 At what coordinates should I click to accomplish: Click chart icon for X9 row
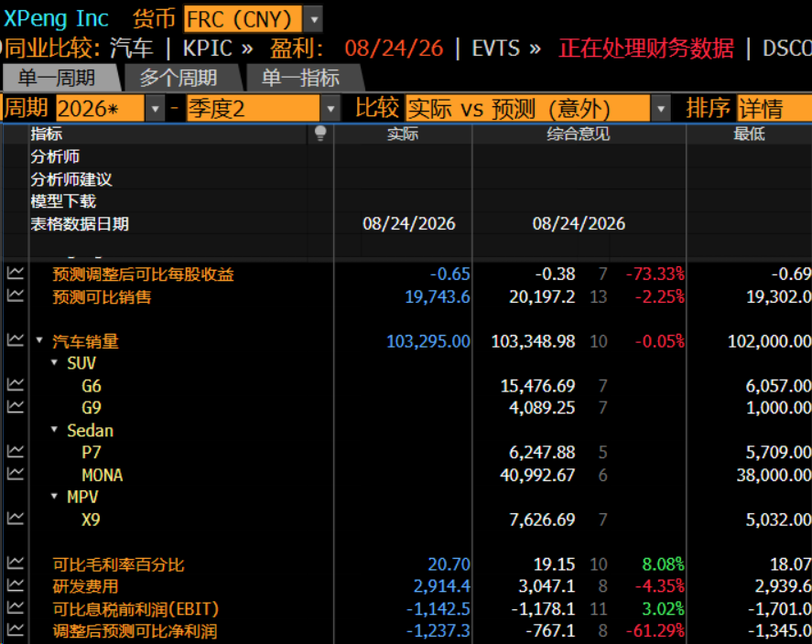16,518
